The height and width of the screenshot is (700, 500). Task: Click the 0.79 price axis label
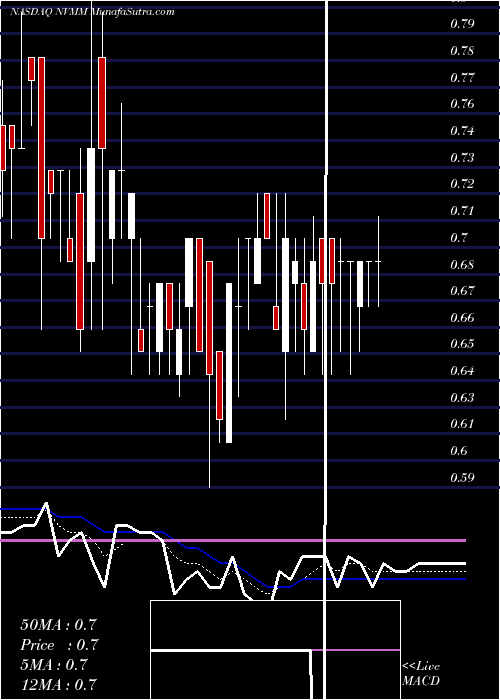(462, 24)
